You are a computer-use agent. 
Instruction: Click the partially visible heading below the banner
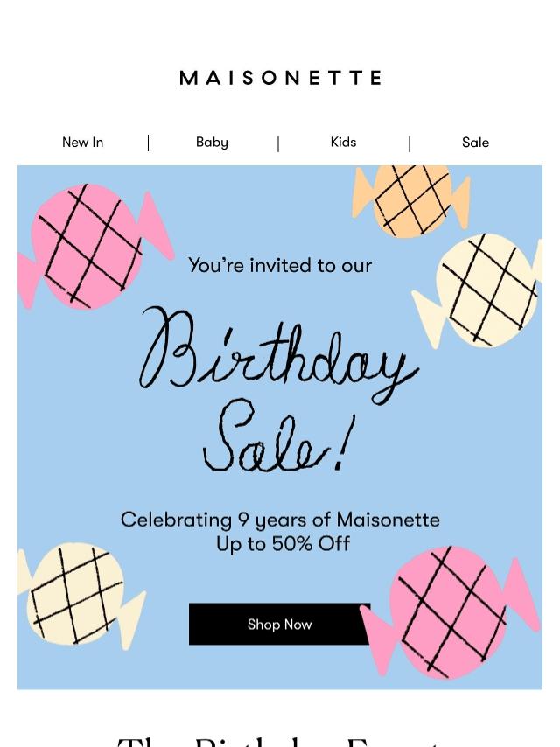(x=280, y=740)
